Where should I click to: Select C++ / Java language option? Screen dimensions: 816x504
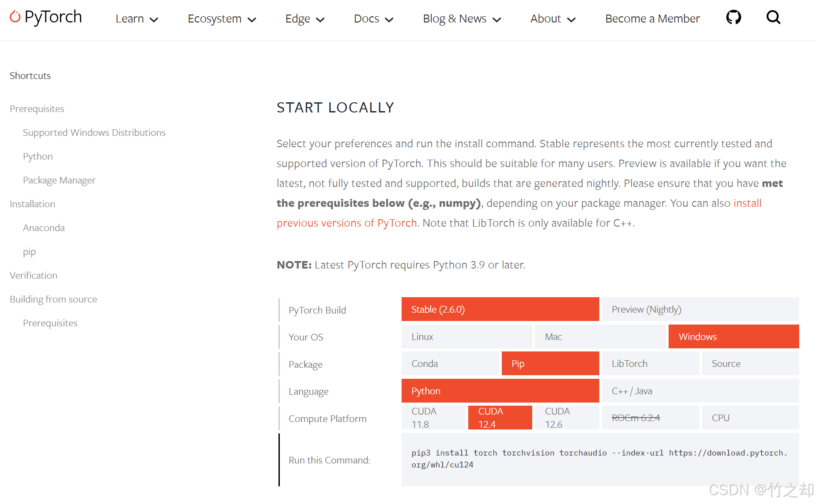[x=700, y=391]
